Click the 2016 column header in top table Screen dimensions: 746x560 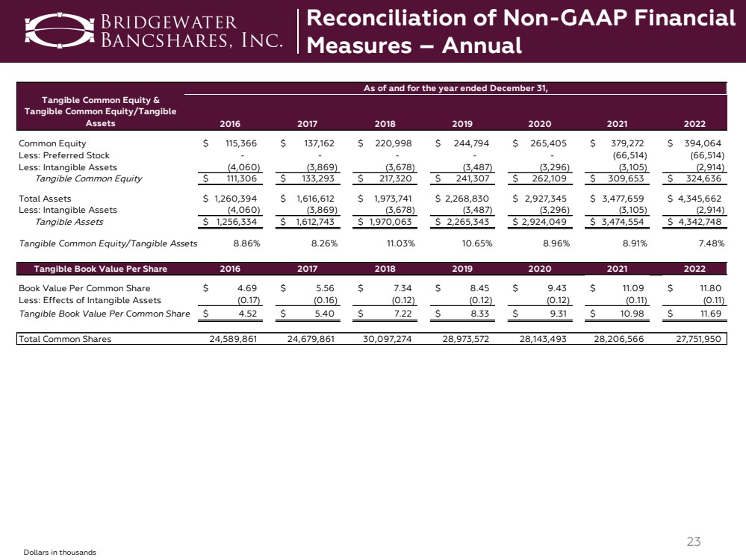pyautogui.click(x=231, y=124)
